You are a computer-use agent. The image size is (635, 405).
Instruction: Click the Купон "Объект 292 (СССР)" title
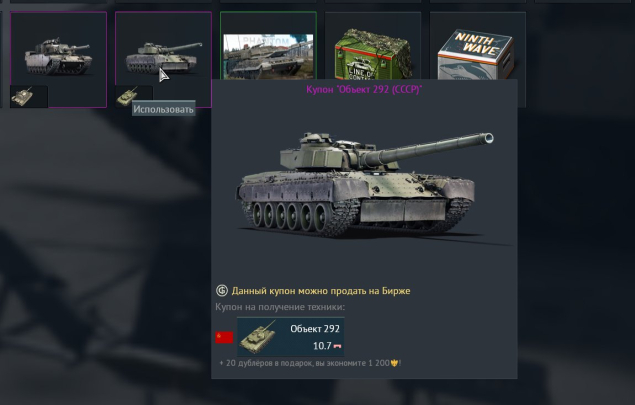click(364, 90)
